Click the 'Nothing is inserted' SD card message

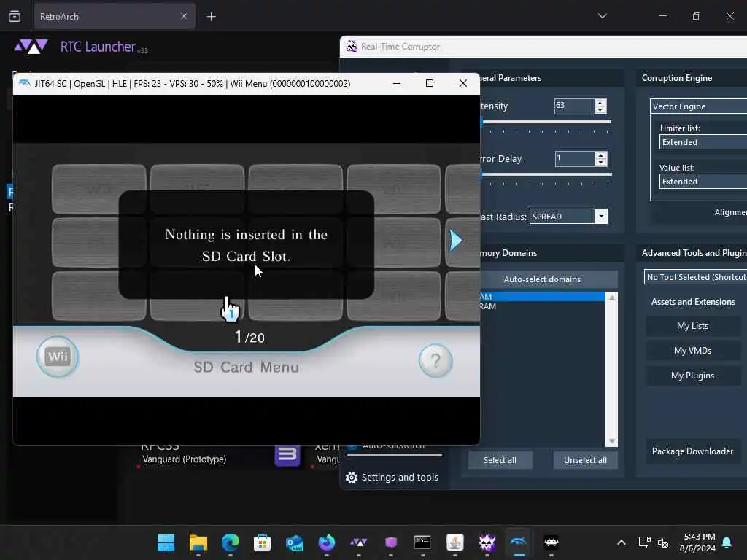click(x=247, y=245)
